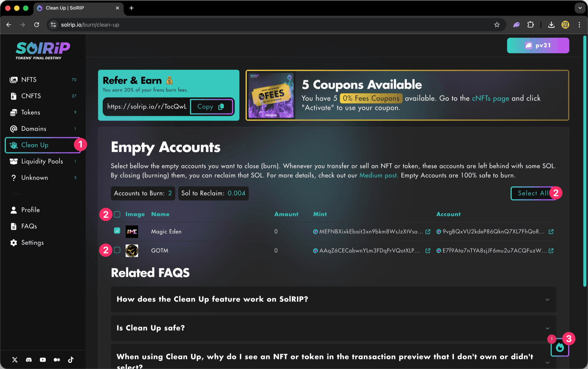Open the Discord social link
This screenshot has height=369, width=588.
click(29, 360)
